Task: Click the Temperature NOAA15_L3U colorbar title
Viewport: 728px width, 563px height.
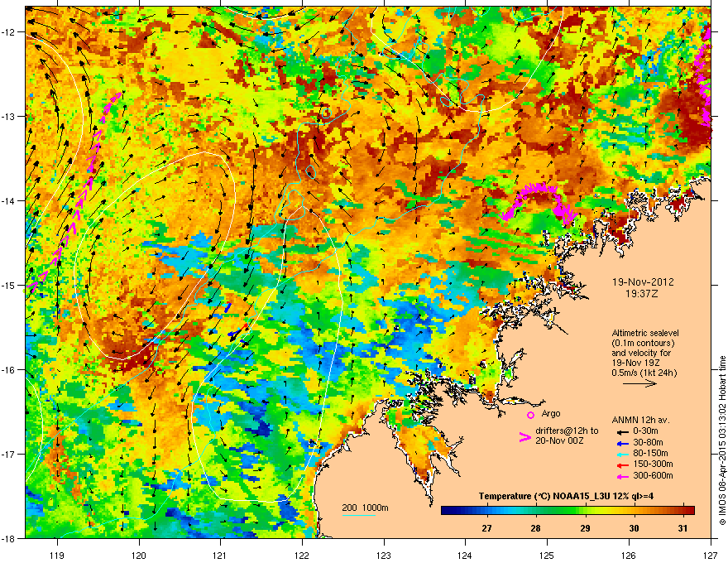Action: point(566,496)
